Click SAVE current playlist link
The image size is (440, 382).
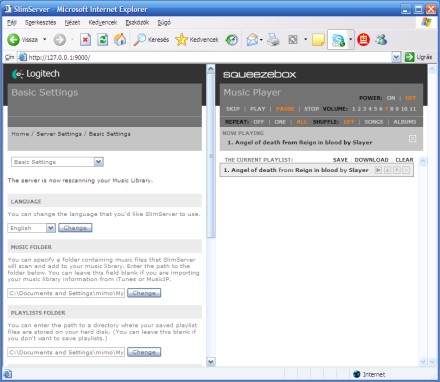pyautogui.click(x=340, y=160)
